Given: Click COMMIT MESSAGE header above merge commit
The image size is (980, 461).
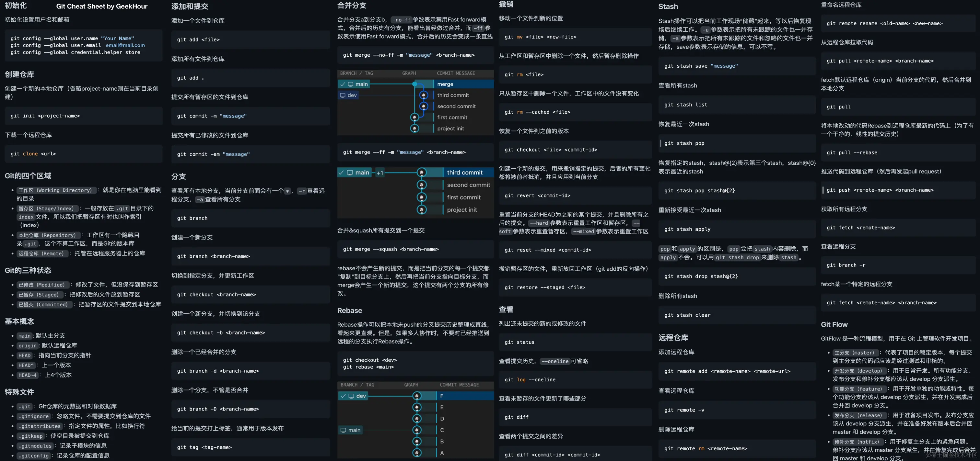Looking at the screenshot, I should (456, 73).
